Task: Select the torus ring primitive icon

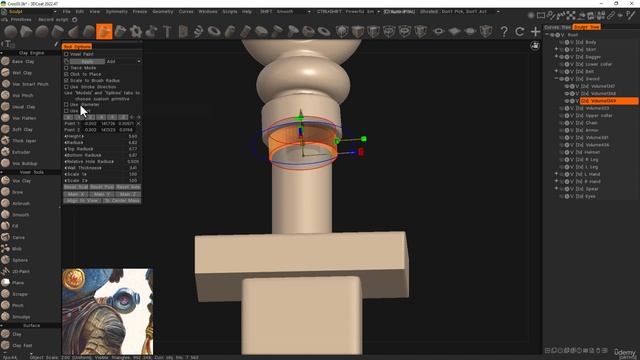Action: 214,31
